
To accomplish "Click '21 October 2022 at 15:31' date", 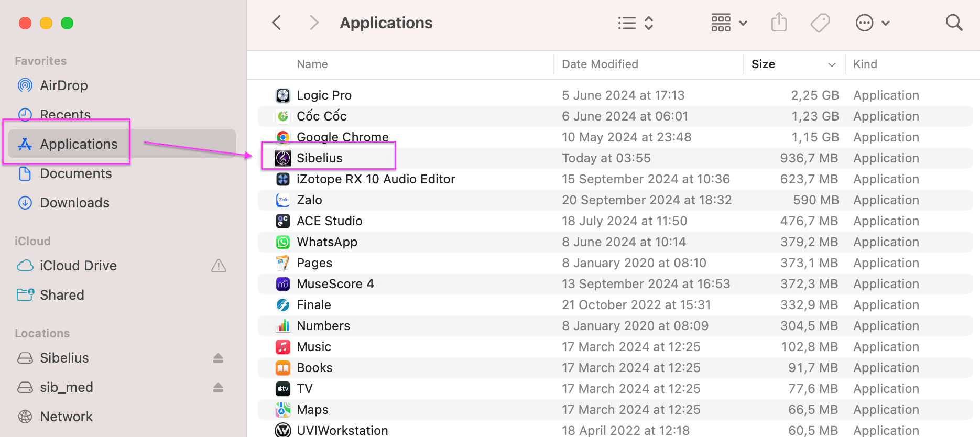I will (636, 305).
